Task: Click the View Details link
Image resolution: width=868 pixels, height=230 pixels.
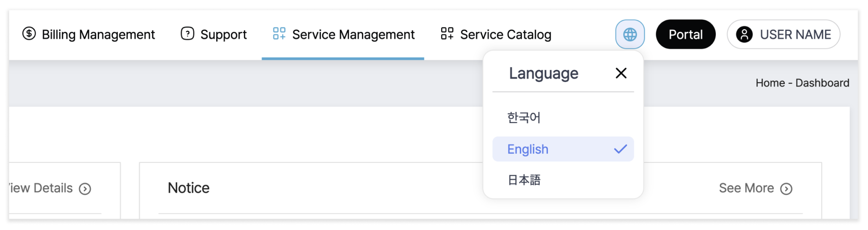Action: click(50, 188)
